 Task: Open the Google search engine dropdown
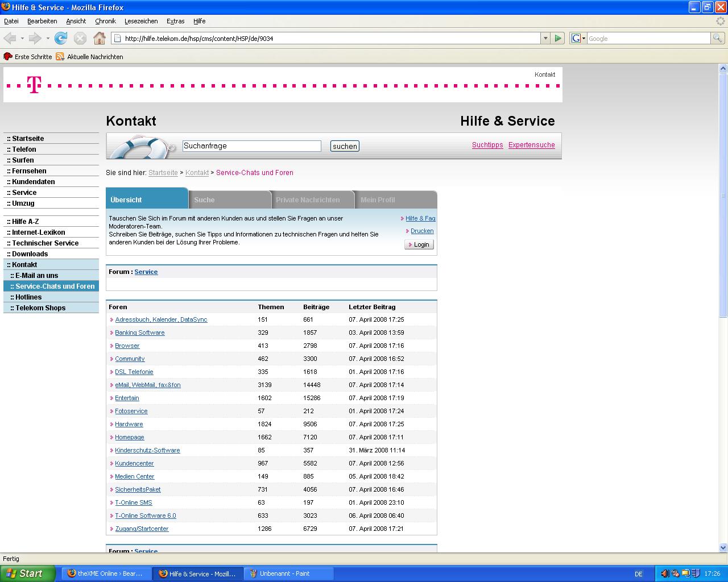point(578,38)
